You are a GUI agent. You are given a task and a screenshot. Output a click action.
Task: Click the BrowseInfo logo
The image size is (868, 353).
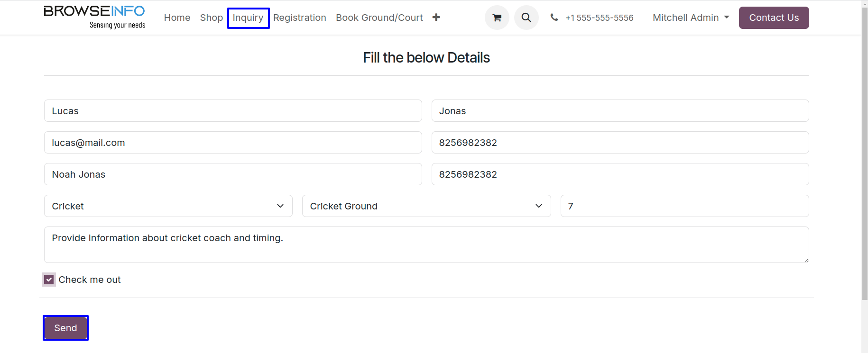(94, 18)
